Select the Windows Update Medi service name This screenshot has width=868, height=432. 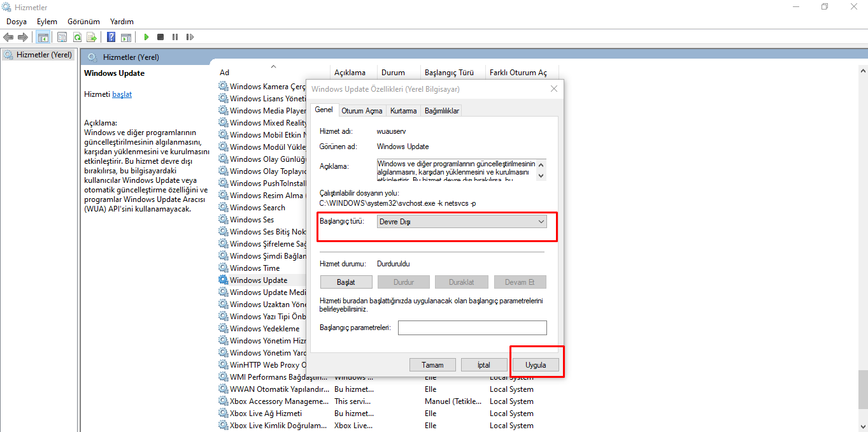tap(267, 292)
